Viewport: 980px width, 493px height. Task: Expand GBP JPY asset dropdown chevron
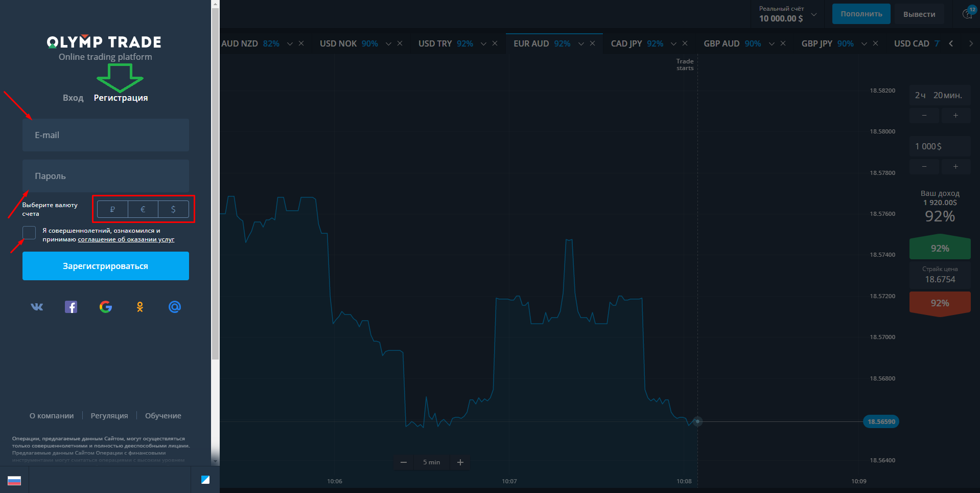pyautogui.click(x=864, y=44)
